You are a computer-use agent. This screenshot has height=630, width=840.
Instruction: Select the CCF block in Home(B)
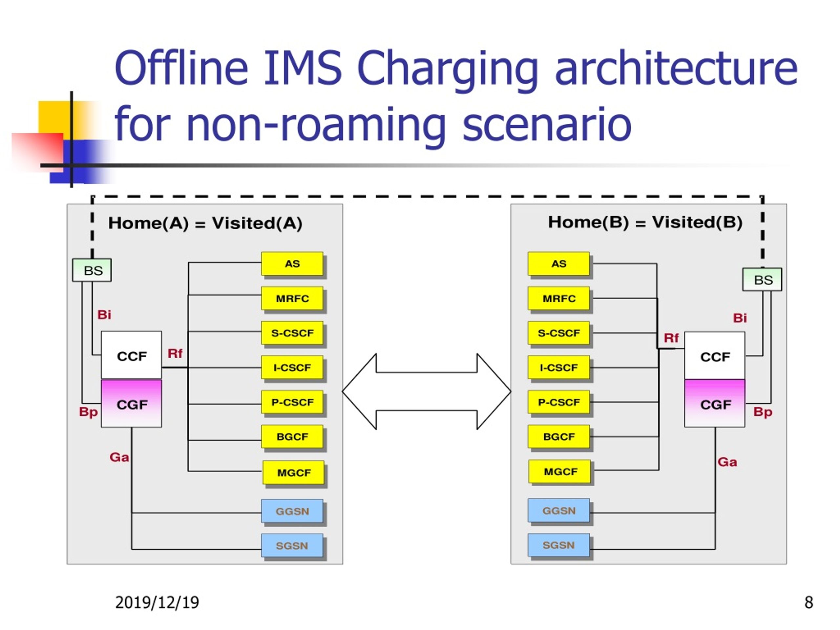[715, 356]
